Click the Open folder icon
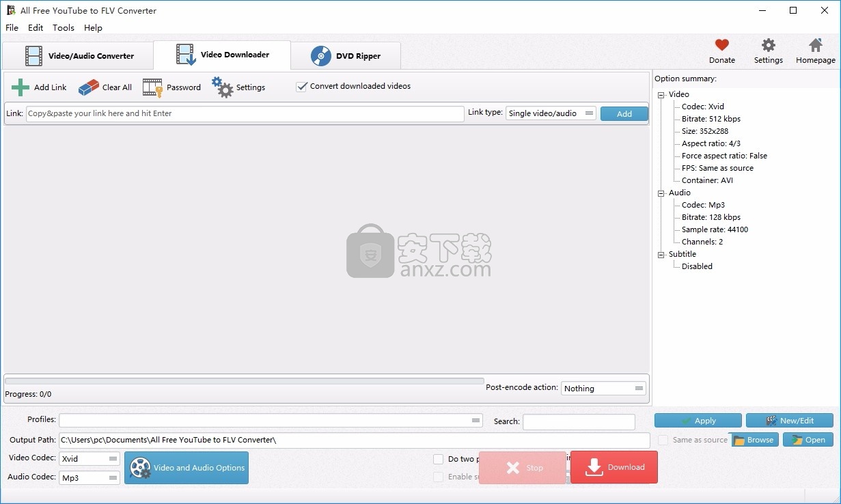841x504 pixels. point(797,440)
